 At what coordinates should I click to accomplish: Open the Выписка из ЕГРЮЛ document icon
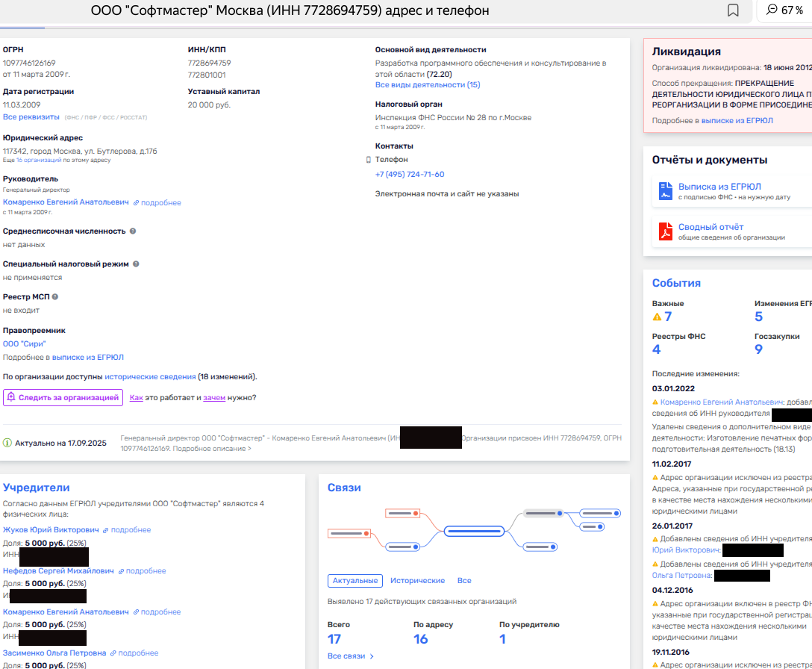click(x=665, y=191)
